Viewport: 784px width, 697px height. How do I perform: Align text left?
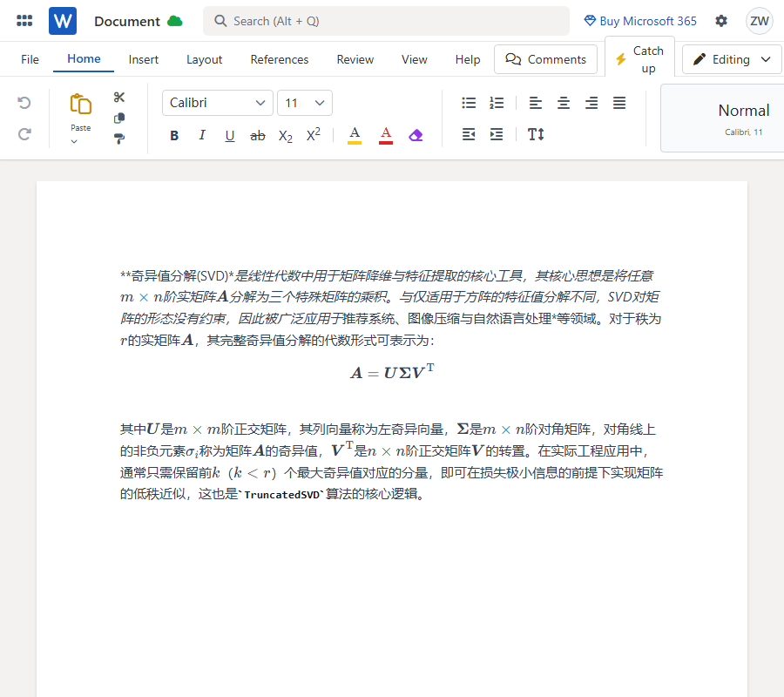536,103
